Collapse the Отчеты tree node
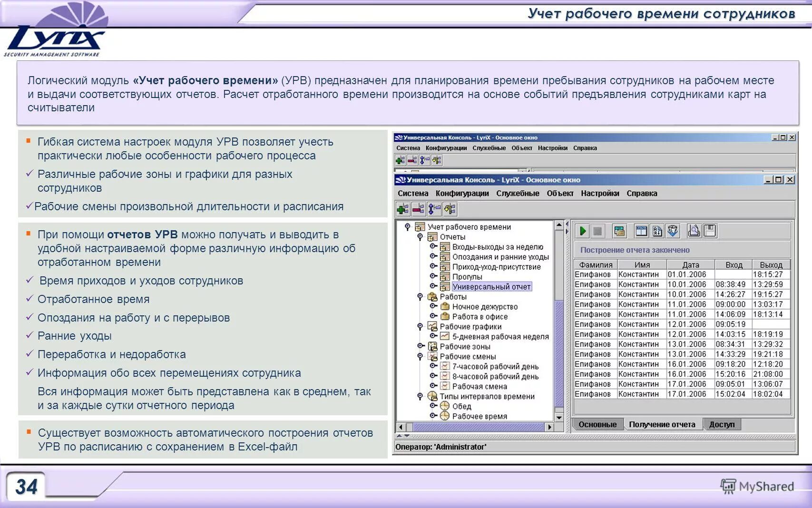Viewport: 812px width, 508px height. [x=420, y=237]
